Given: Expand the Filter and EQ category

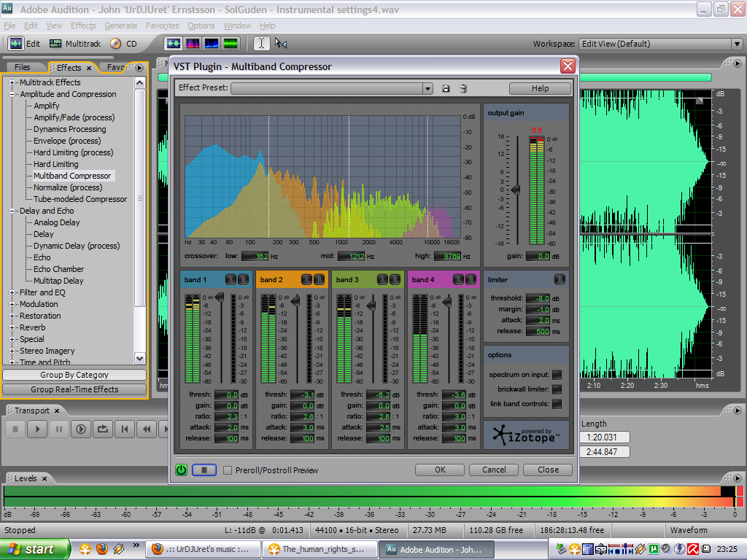Looking at the screenshot, I should point(12,292).
